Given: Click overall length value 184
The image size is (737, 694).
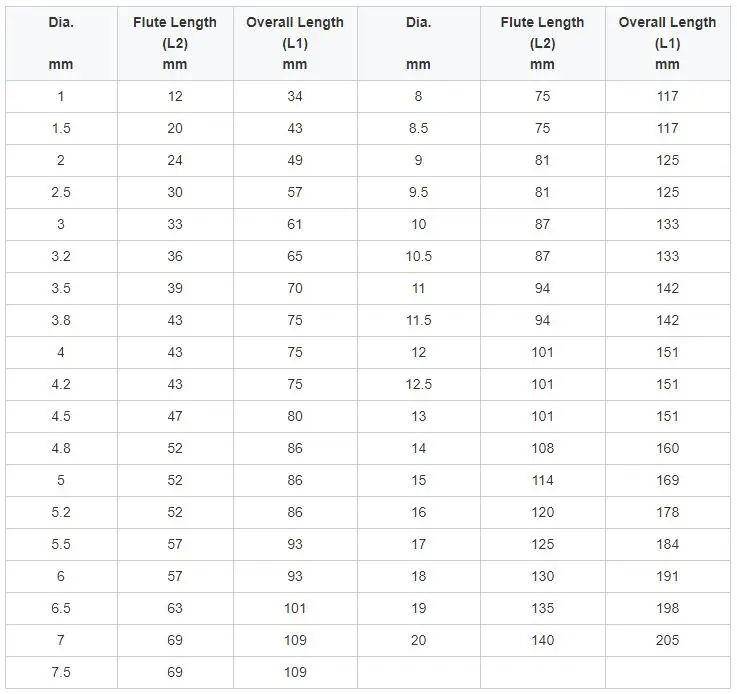Looking at the screenshot, I should (x=667, y=544).
